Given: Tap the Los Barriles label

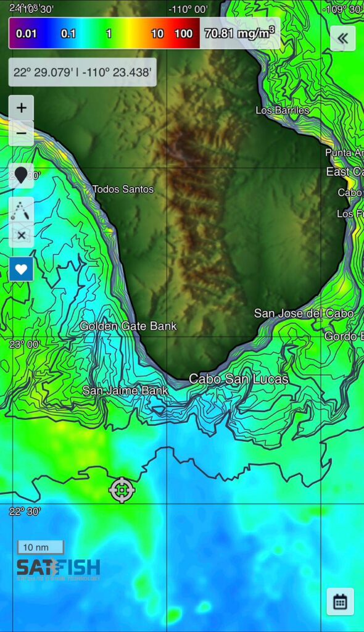Looking at the screenshot, I should [x=283, y=110].
